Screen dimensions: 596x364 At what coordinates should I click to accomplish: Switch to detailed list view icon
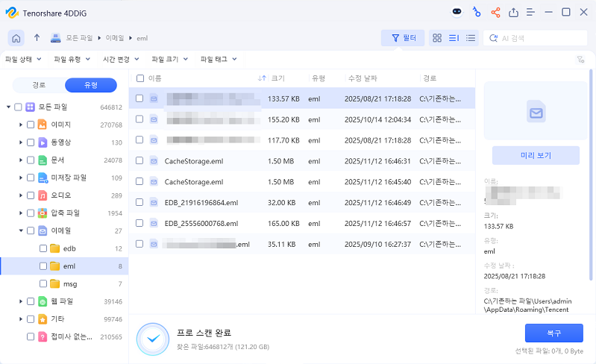pos(454,38)
